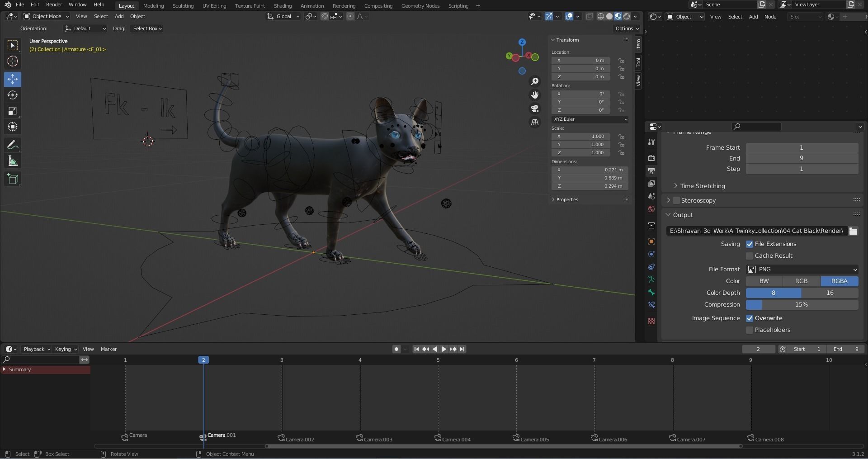868x459 pixels.
Task: Jump to the last frame
Action: coord(462,349)
